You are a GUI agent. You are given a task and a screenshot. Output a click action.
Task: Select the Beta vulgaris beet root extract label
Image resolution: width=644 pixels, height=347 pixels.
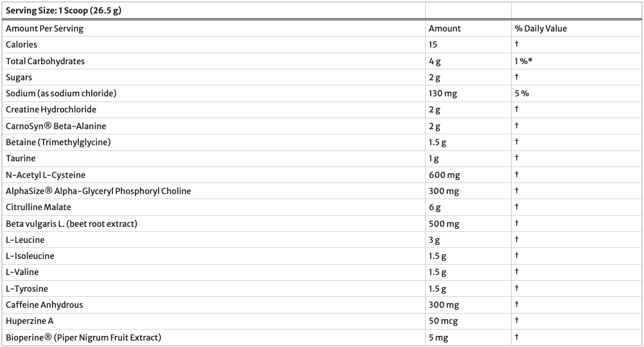[71, 224]
